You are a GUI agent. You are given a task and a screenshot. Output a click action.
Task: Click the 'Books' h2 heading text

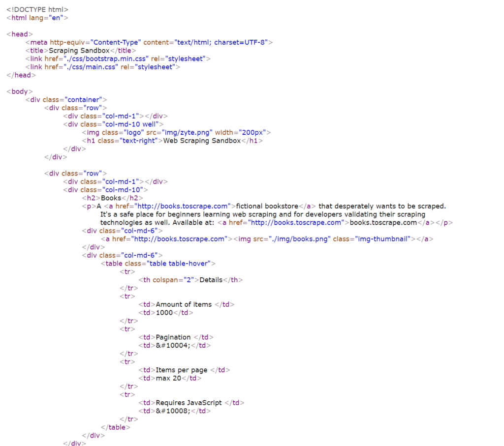111,198
